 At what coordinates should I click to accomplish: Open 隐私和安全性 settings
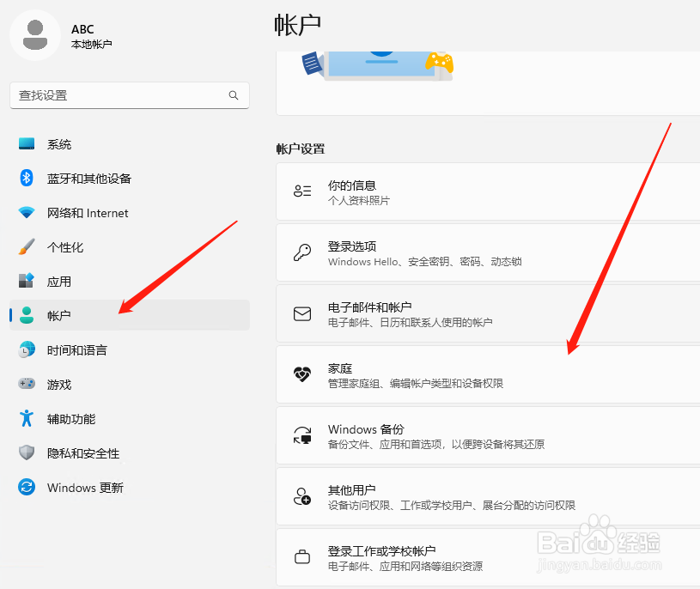click(x=130, y=453)
